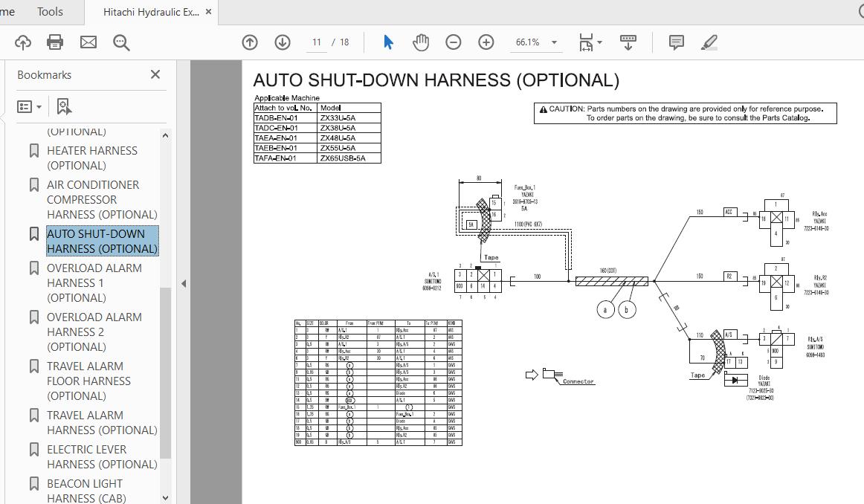Open HEATER HARNESS (OPTIONAL) bookmark

point(92,158)
